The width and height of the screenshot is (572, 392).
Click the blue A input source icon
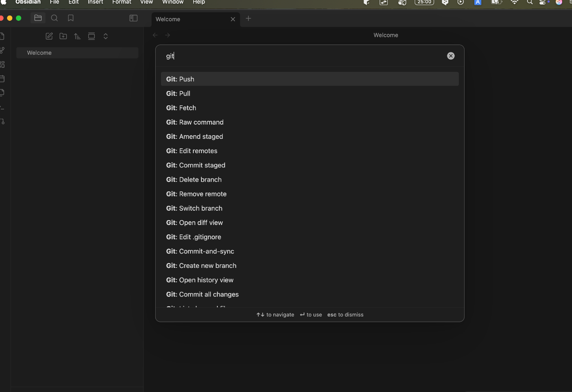click(x=478, y=2)
